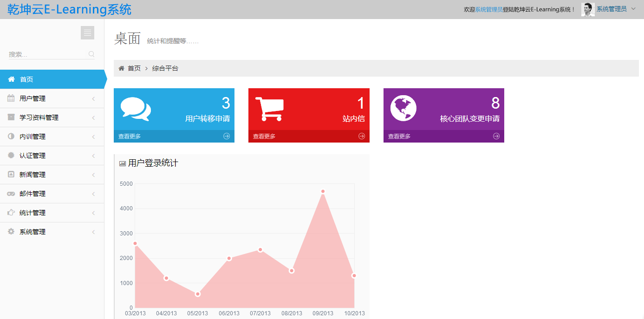Viewport: 644px width, 319px height.
Task: Click the 09/2013 peak data point on chart
Action: [323, 191]
